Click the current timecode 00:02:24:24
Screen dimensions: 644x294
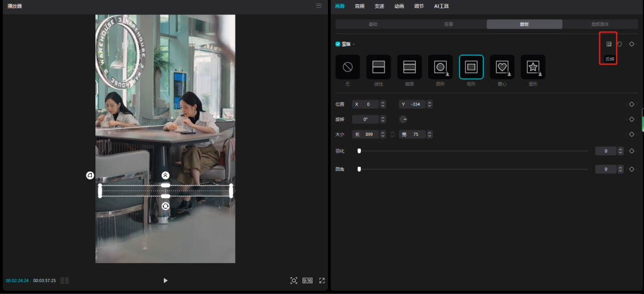tap(17, 280)
